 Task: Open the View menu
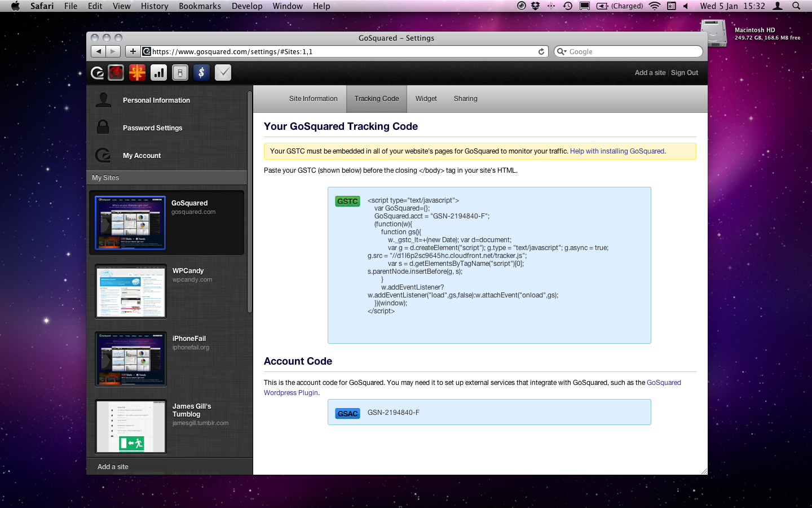pos(122,6)
